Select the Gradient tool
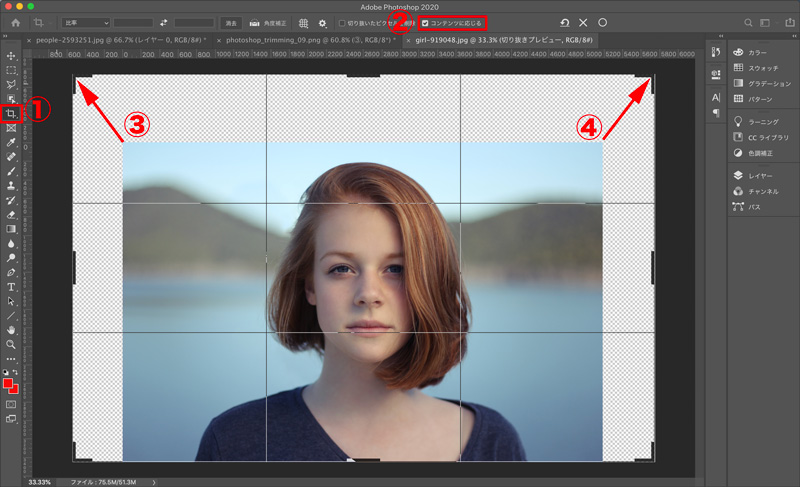The width and height of the screenshot is (800, 487). tap(11, 229)
